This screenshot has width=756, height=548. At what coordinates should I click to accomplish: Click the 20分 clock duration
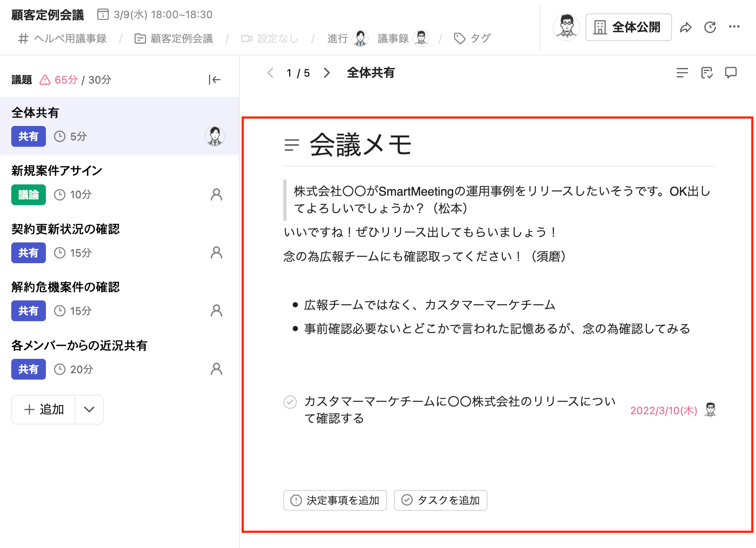73,369
